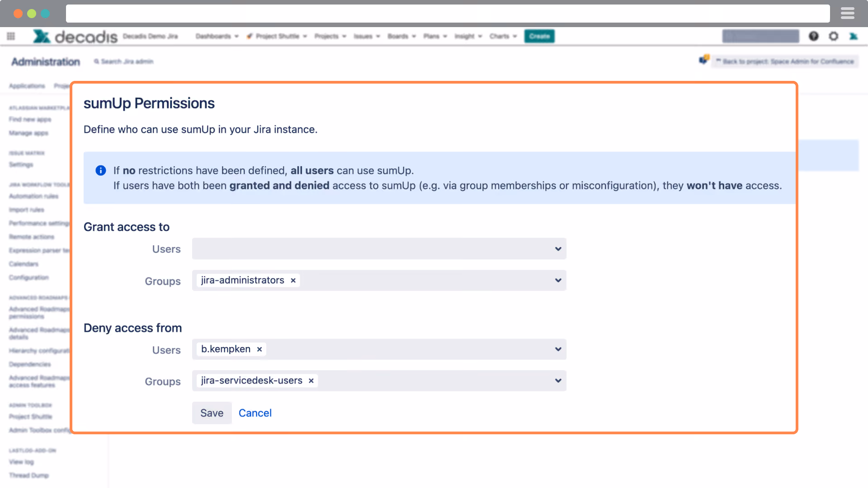The height and width of the screenshot is (488, 868).
Task: Click the feedback megaphone icon
Action: 704,60
